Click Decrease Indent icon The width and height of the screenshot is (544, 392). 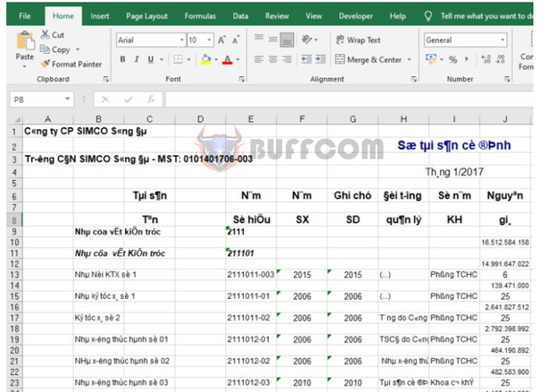[307, 59]
